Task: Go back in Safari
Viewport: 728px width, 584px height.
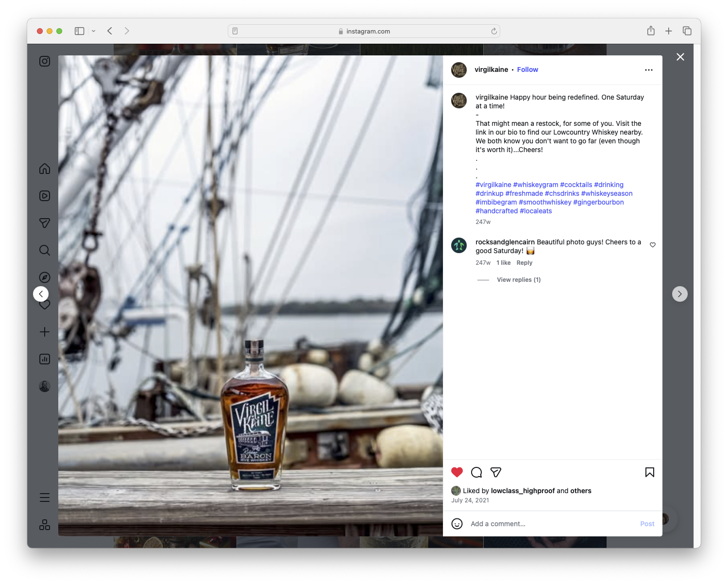Action: click(110, 31)
